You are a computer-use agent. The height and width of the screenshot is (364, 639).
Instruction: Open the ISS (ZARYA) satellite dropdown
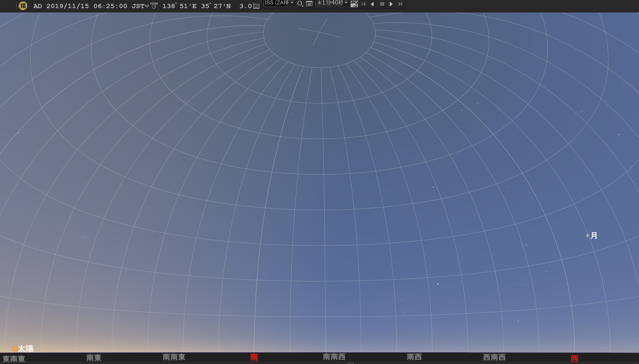(292, 3)
